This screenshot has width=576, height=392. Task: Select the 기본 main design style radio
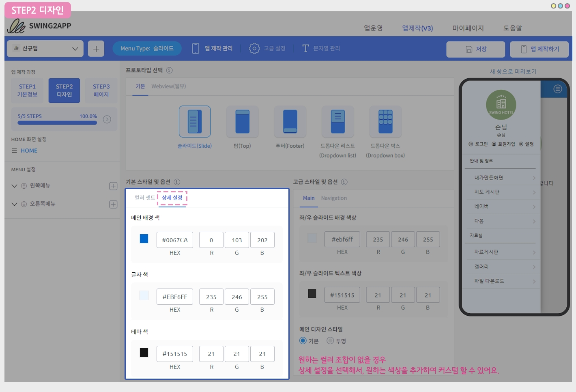(303, 340)
